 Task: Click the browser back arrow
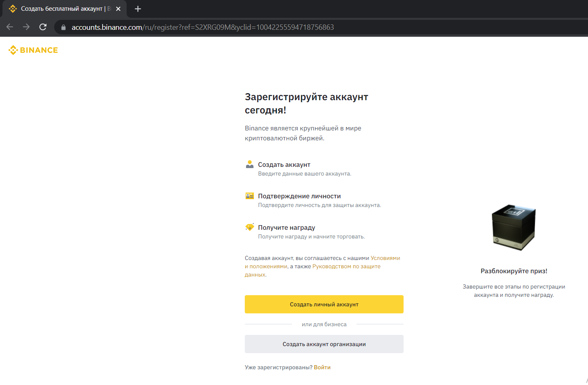[x=10, y=27]
